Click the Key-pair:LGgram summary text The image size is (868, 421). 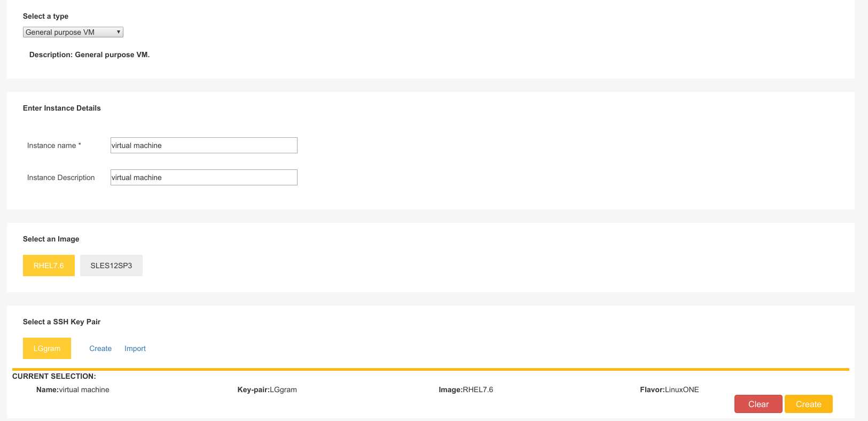267,389
